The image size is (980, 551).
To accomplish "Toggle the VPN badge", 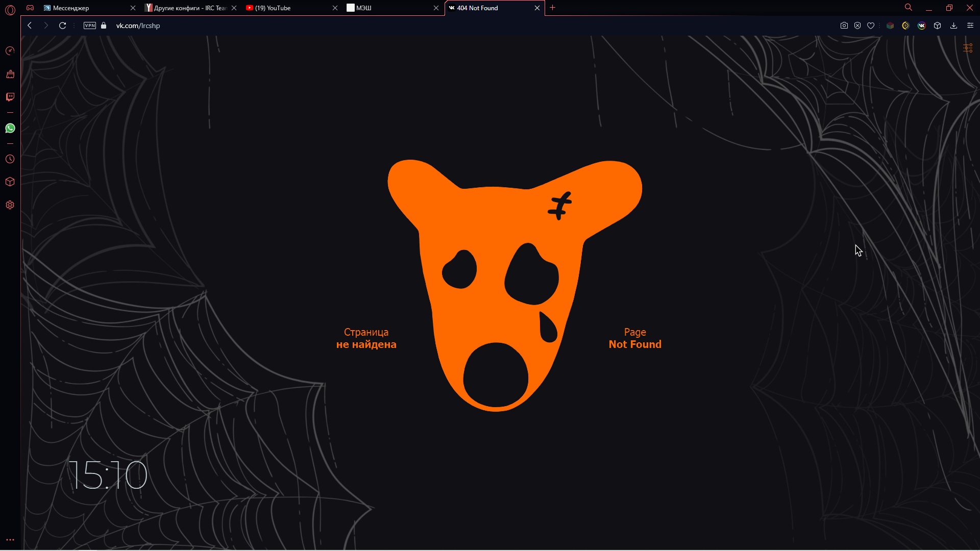I will pyautogui.click(x=90, y=26).
